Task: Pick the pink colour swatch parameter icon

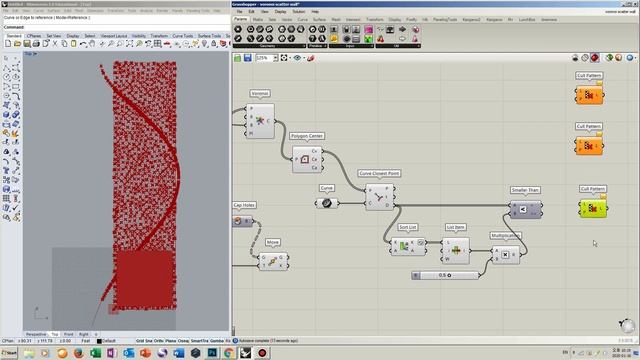Action: pyautogui.click(x=369, y=30)
